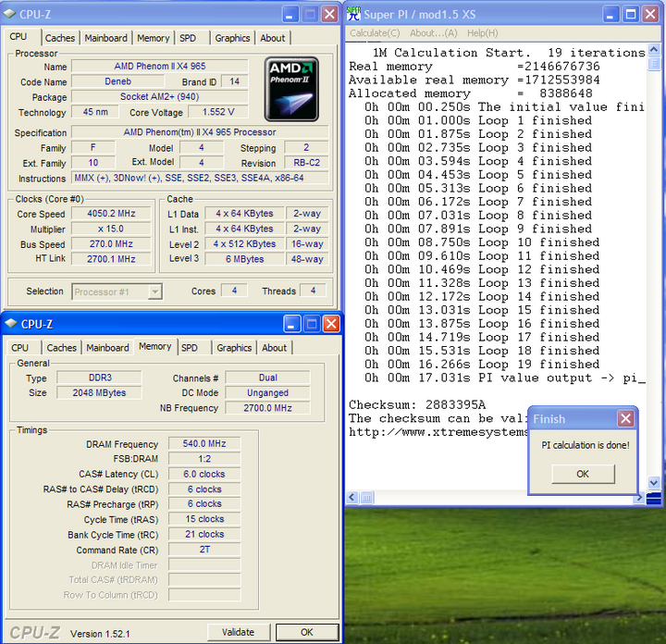This screenshot has height=644, width=666.
Task: Click the CAS# Latency value 6.0 clocks
Action: [x=204, y=474]
